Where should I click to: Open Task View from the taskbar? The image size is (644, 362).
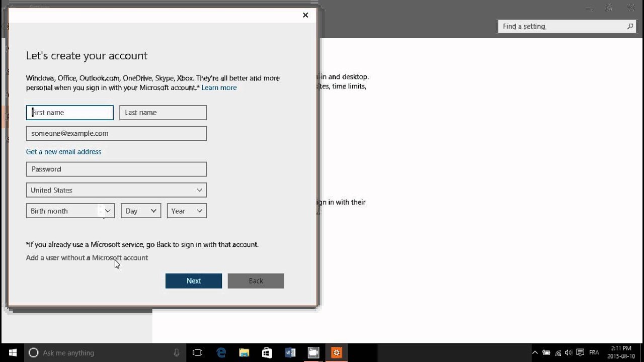(198, 352)
